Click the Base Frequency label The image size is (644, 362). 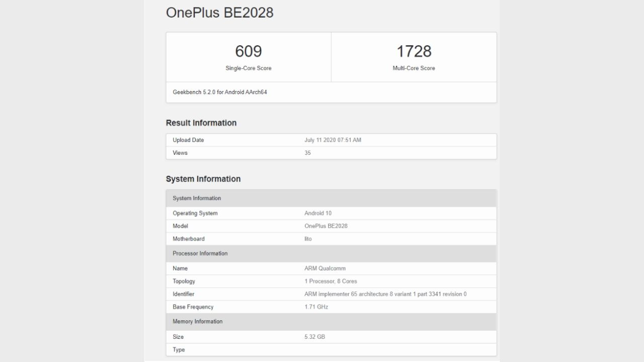[193, 307]
